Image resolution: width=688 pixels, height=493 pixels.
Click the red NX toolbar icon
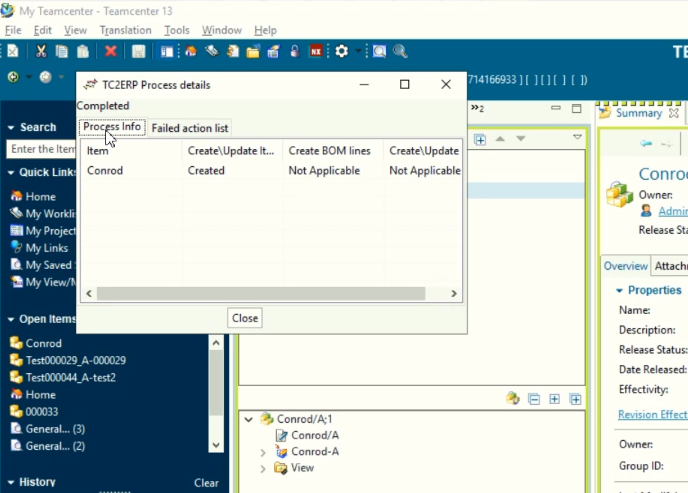pyautogui.click(x=316, y=51)
